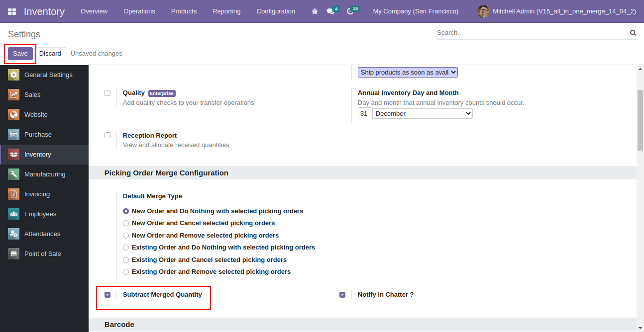Discard the unsaved changes
644x332 pixels.
(x=50, y=54)
